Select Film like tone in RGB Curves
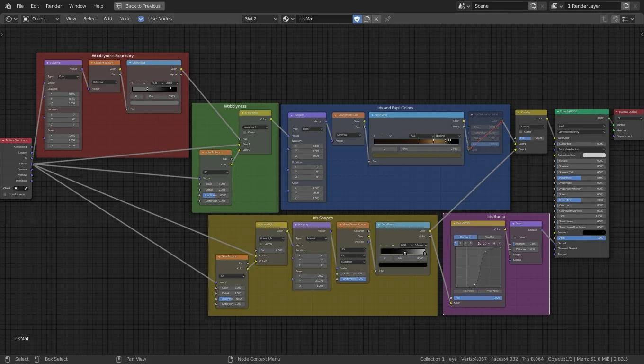The image size is (644, 364). point(489,237)
